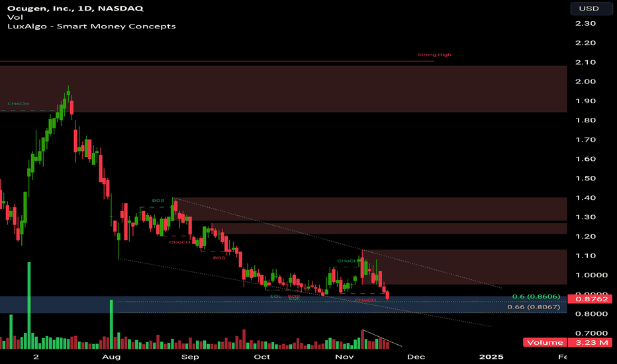The width and height of the screenshot is (617, 364).
Task: Click the 0.66 (0.8067) Fibonacci label
Action: click(534, 307)
